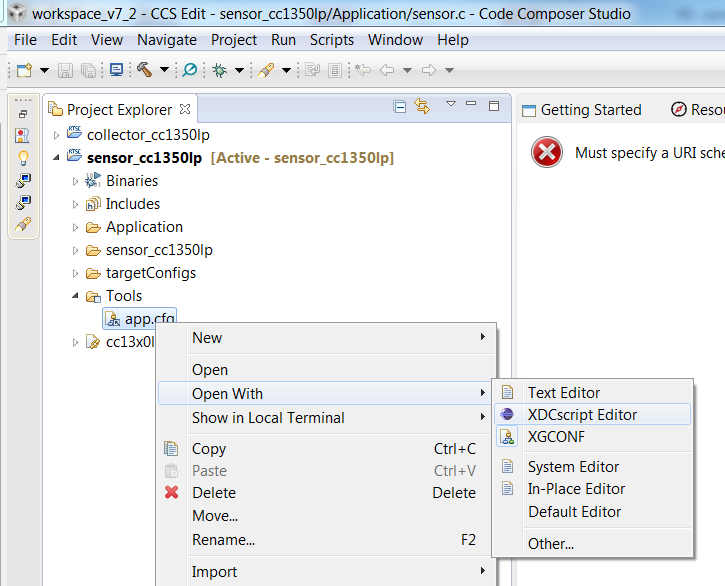The height and width of the screenshot is (586, 725).
Task: Open with Text Editor
Action: (x=593, y=393)
